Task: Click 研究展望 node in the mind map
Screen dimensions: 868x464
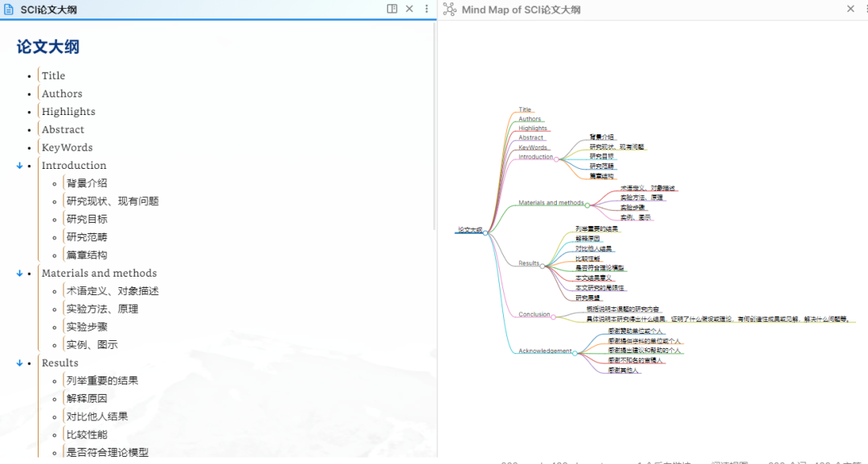Action: (x=588, y=298)
